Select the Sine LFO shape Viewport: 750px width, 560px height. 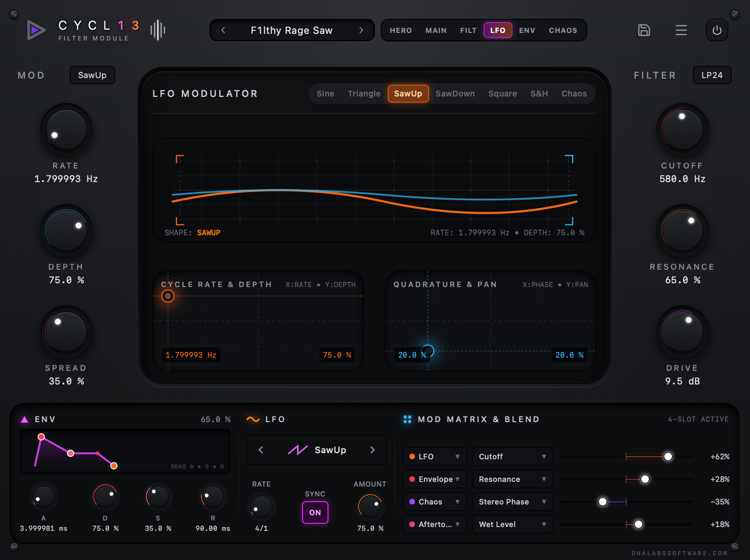click(326, 94)
